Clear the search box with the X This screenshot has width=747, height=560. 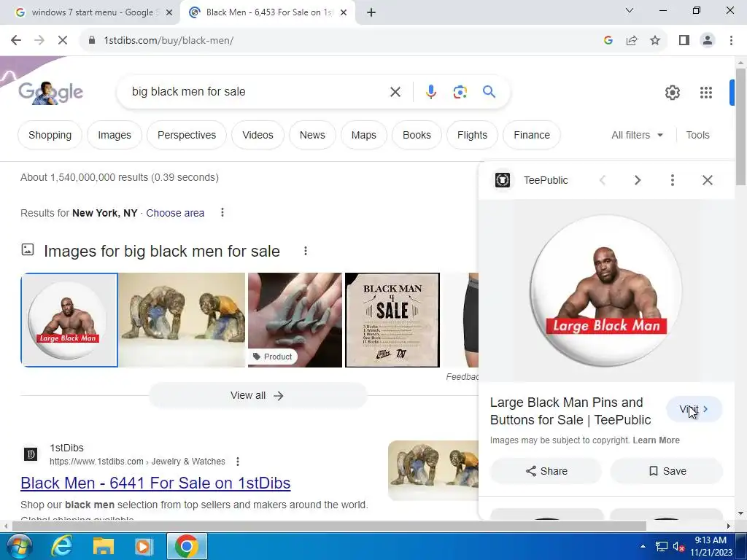coord(395,92)
